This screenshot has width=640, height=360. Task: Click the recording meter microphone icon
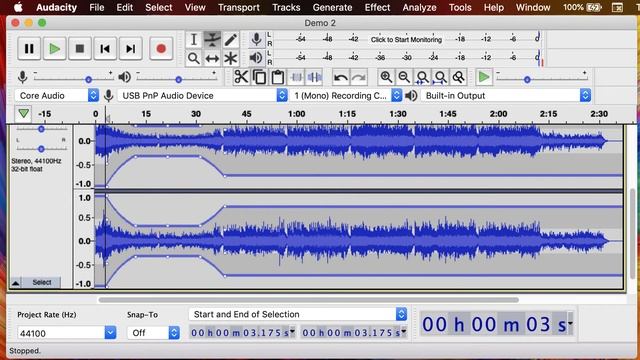[256, 39]
